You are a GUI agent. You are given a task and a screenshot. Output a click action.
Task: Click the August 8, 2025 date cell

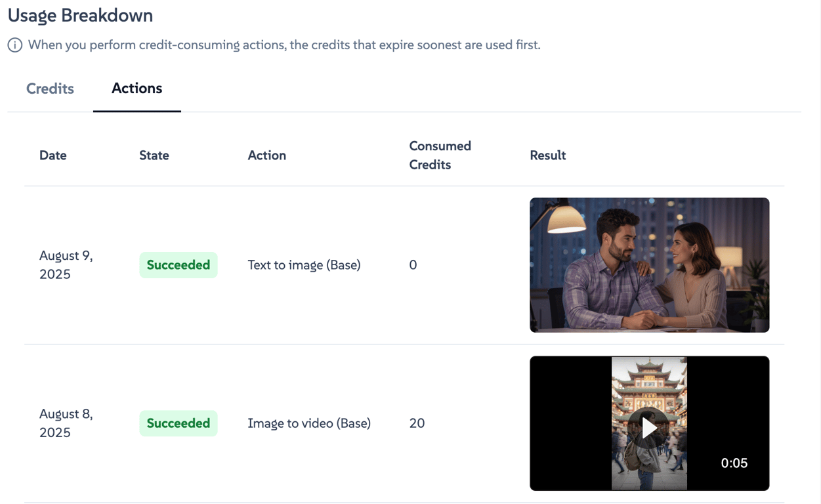click(x=66, y=423)
